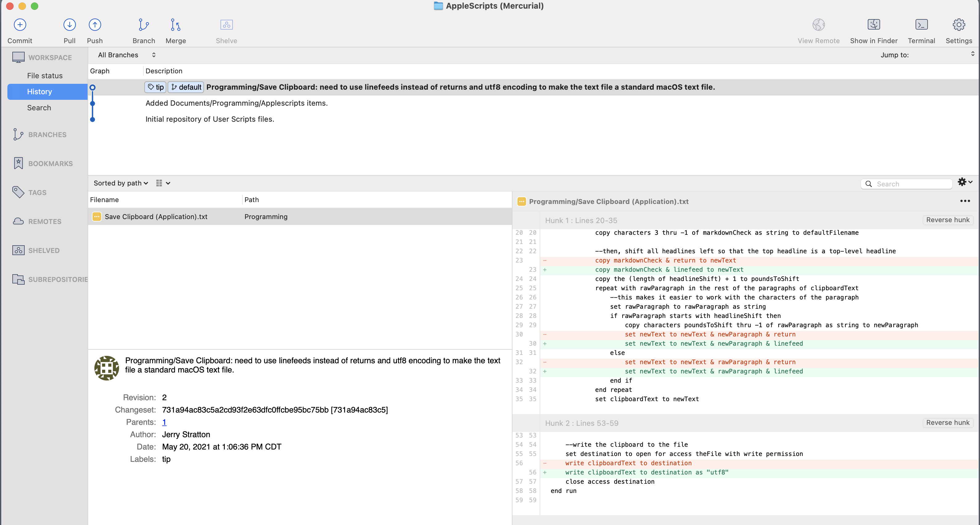
Task: Expand the Bookmarks sidebar section
Action: [50, 164]
